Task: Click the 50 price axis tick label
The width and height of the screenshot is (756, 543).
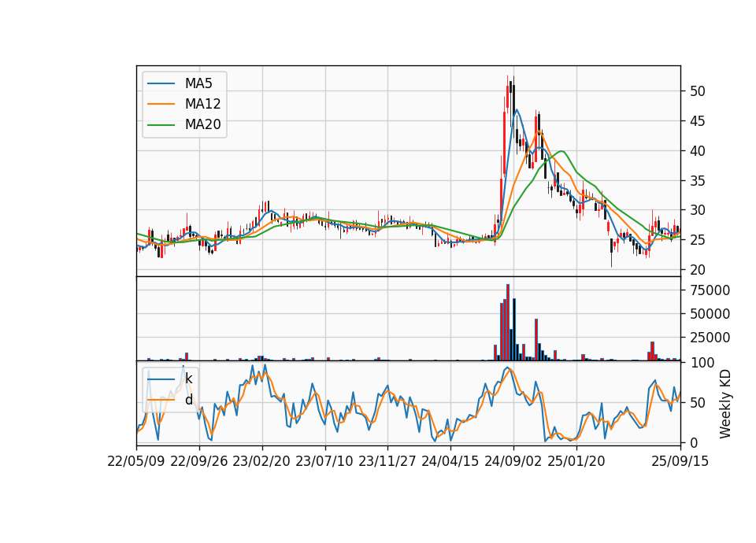Action: pos(697,91)
